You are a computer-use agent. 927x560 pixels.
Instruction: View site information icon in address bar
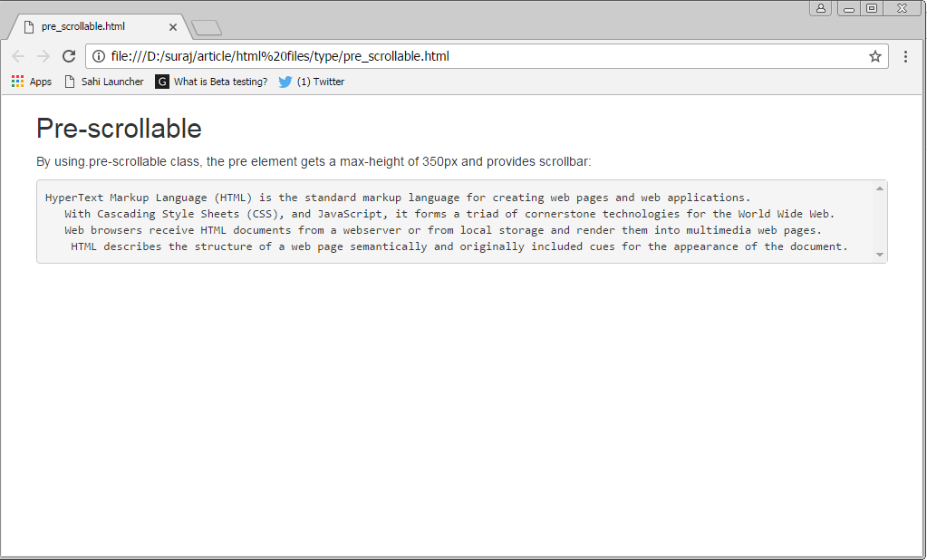tap(99, 56)
